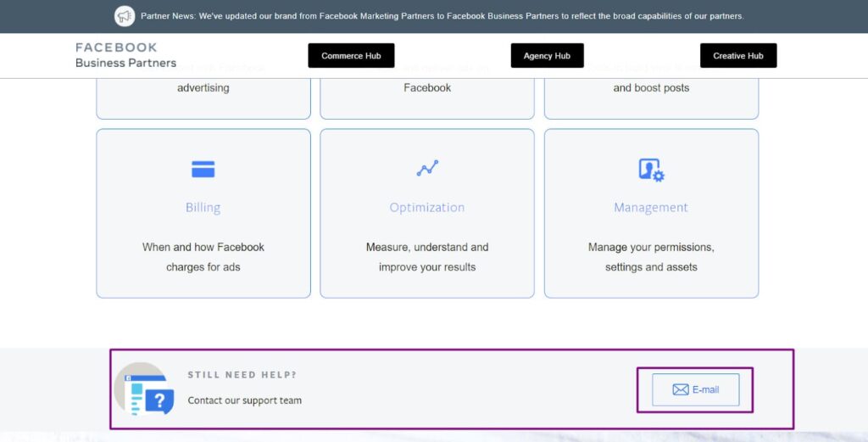Image resolution: width=868 pixels, height=442 pixels.
Task: Click the 'Still need help?' heading
Action: [x=242, y=375]
